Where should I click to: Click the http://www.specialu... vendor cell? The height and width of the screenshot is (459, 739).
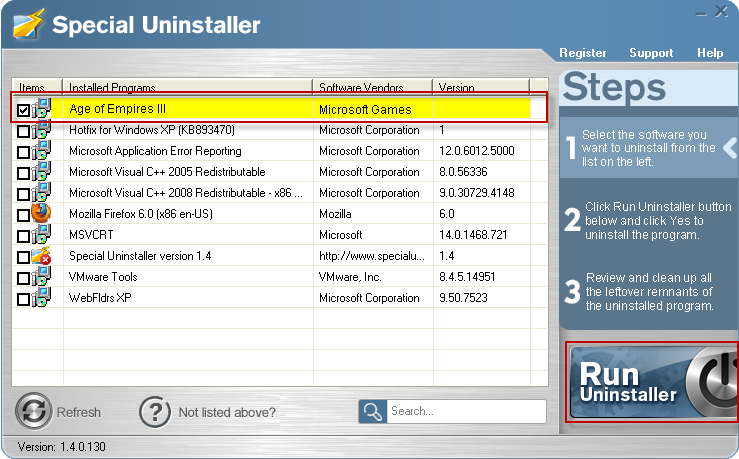[372, 256]
